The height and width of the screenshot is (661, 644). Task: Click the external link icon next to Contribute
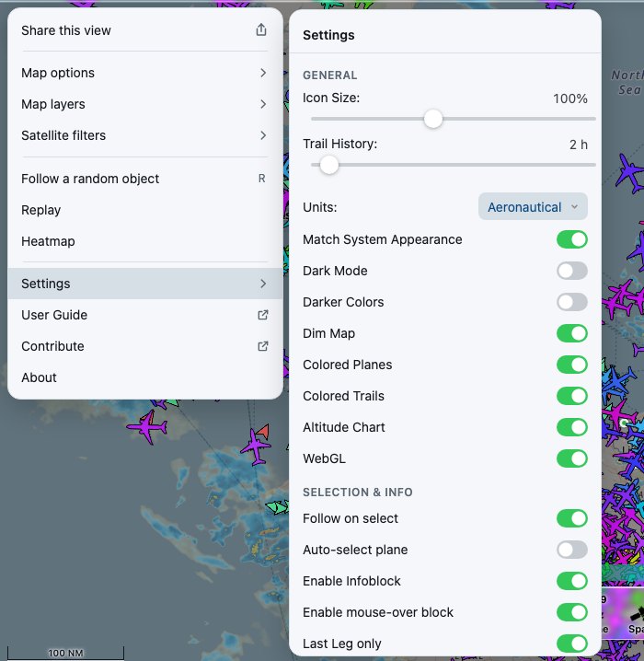click(263, 346)
